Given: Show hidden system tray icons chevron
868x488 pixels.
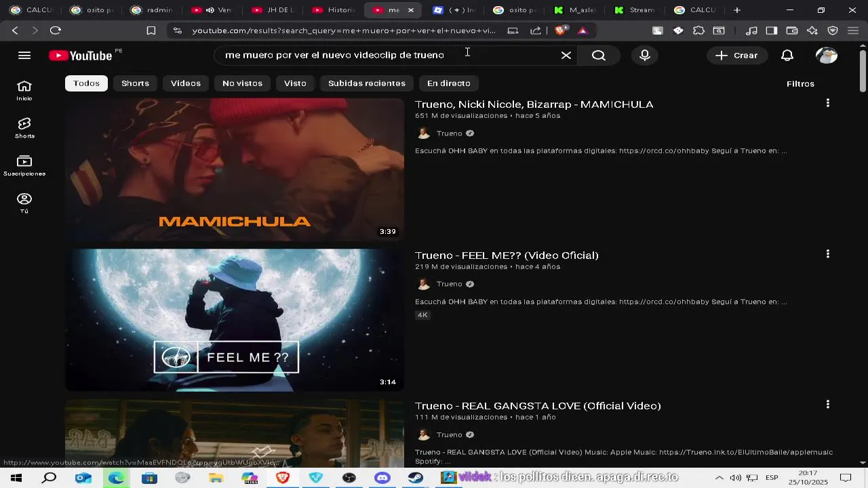Looking at the screenshot, I should tap(719, 478).
